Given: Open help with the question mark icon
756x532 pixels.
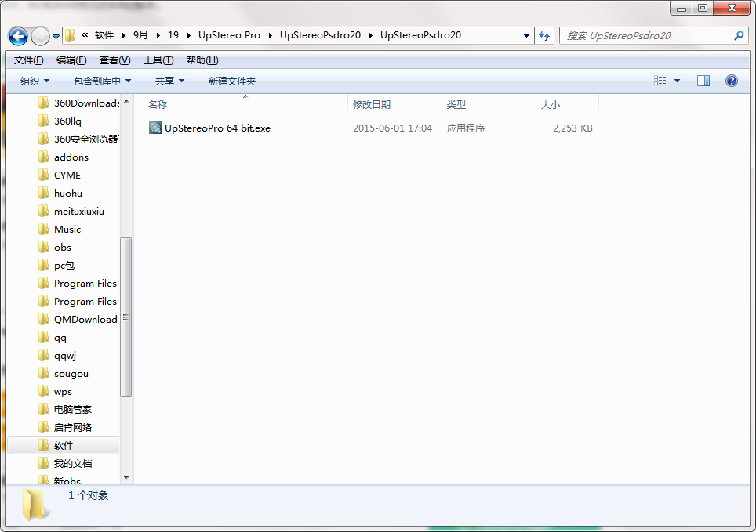Looking at the screenshot, I should 732,81.
